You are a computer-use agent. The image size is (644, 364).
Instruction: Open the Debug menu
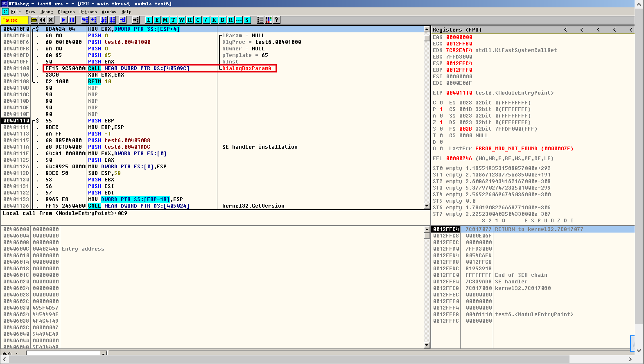(46, 11)
